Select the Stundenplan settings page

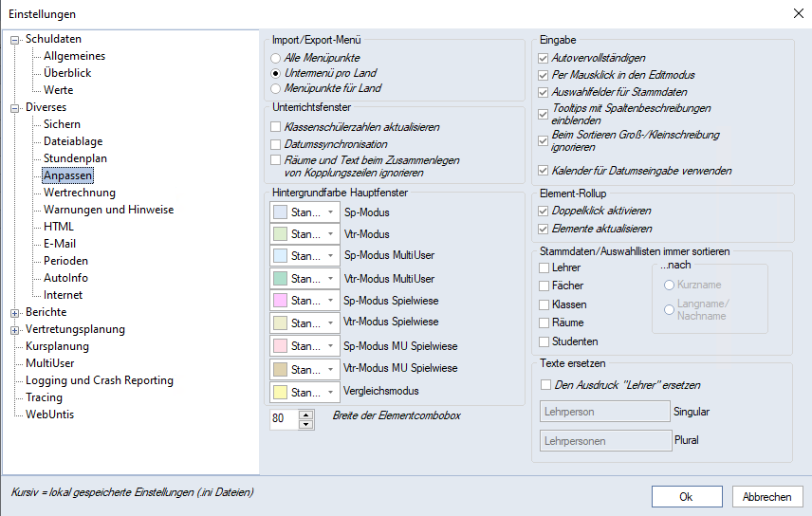(x=75, y=158)
